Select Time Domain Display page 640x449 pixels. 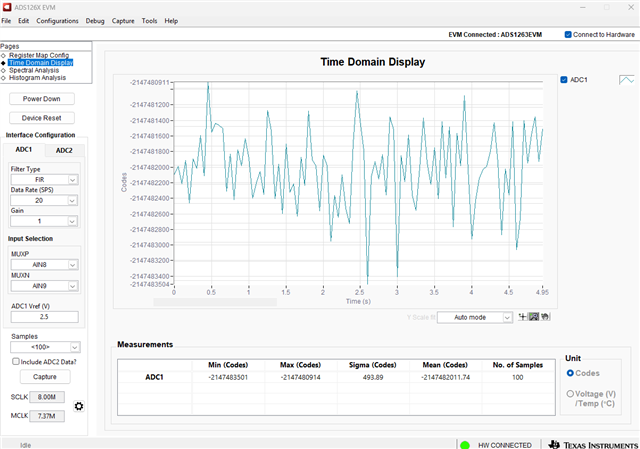click(x=41, y=62)
